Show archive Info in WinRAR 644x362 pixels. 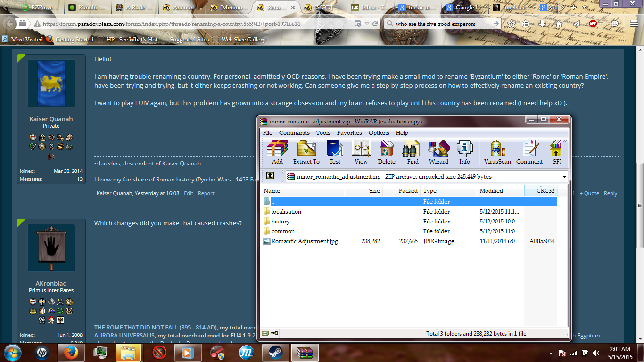tap(465, 153)
